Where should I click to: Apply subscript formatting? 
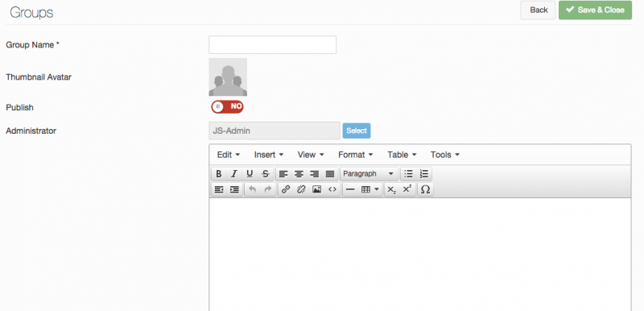pyautogui.click(x=392, y=189)
